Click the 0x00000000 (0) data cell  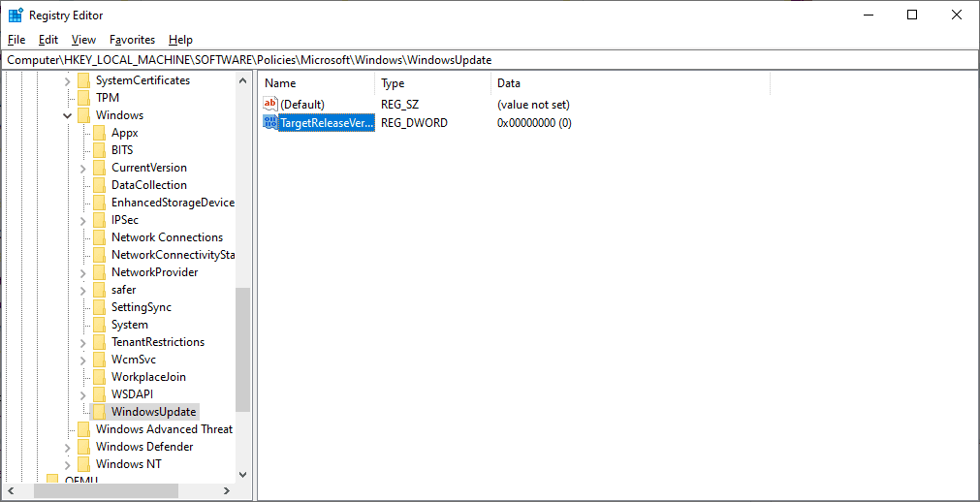(x=534, y=123)
